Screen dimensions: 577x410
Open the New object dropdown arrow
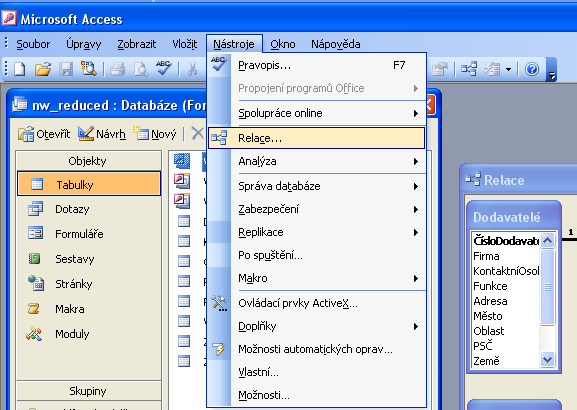(x=508, y=69)
